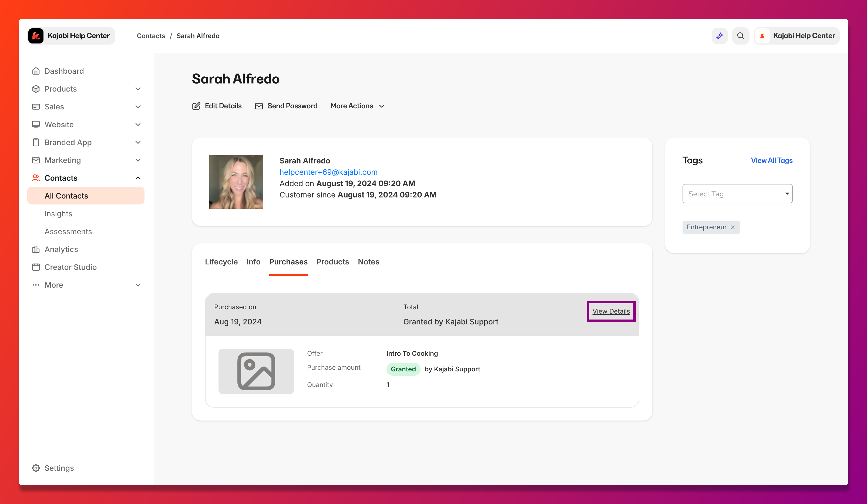The width and height of the screenshot is (867, 504).
Task: Open the Select Tag dropdown
Action: 737,194
